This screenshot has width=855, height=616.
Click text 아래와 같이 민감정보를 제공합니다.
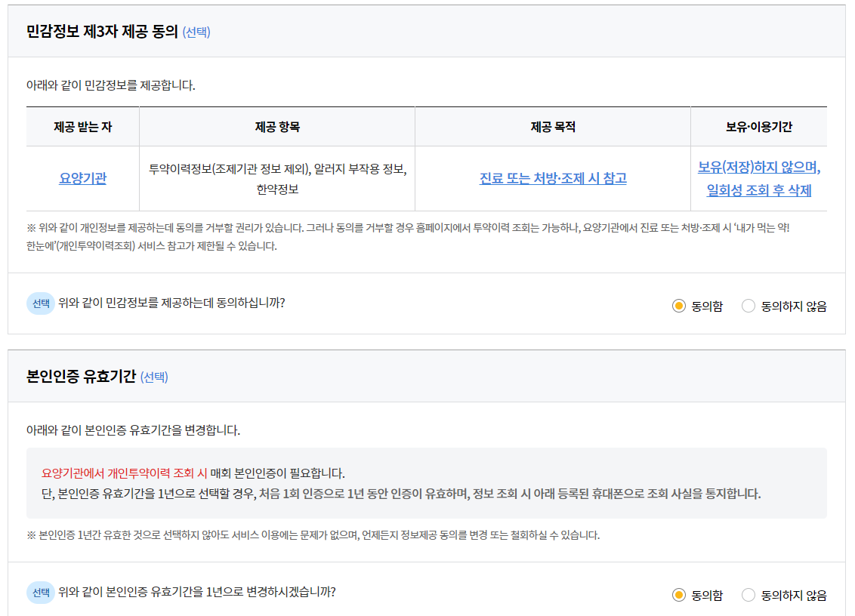tap(111, 85)
